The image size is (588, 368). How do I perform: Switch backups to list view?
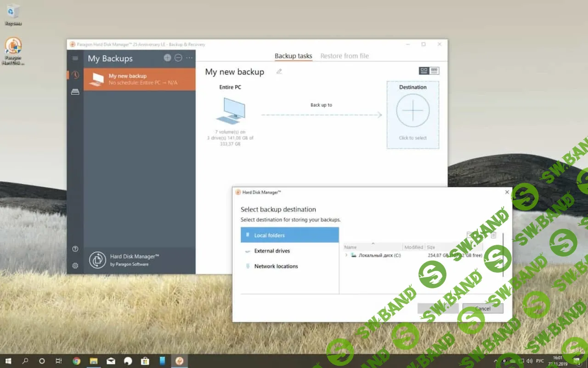[434, 70]
